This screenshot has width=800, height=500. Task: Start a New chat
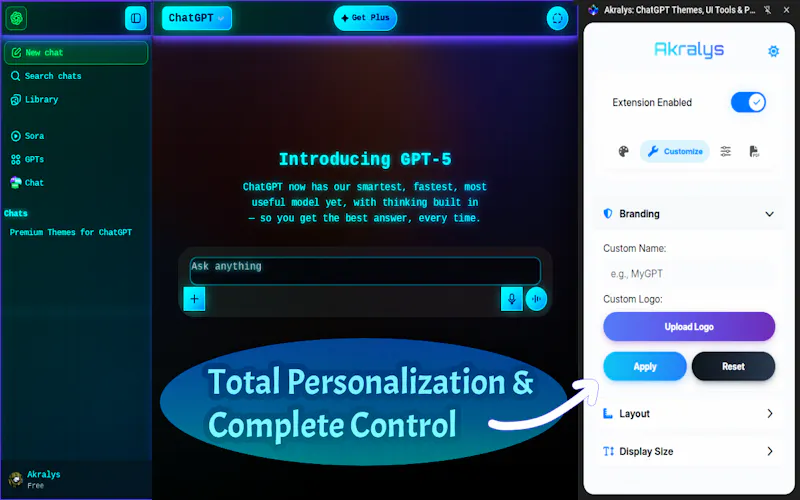click(76, 53)
